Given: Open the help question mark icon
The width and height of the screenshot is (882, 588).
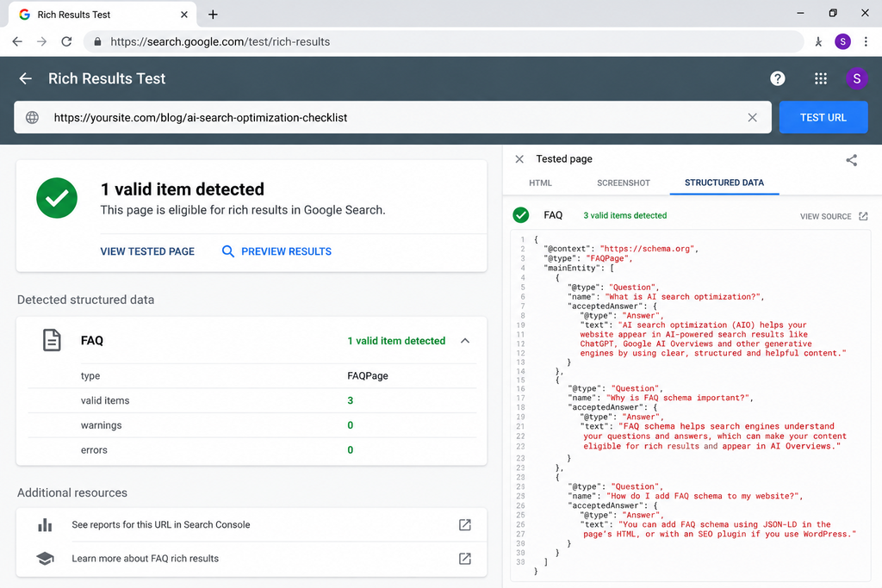Looking at the screenshot, I should [x=778, y=78].
